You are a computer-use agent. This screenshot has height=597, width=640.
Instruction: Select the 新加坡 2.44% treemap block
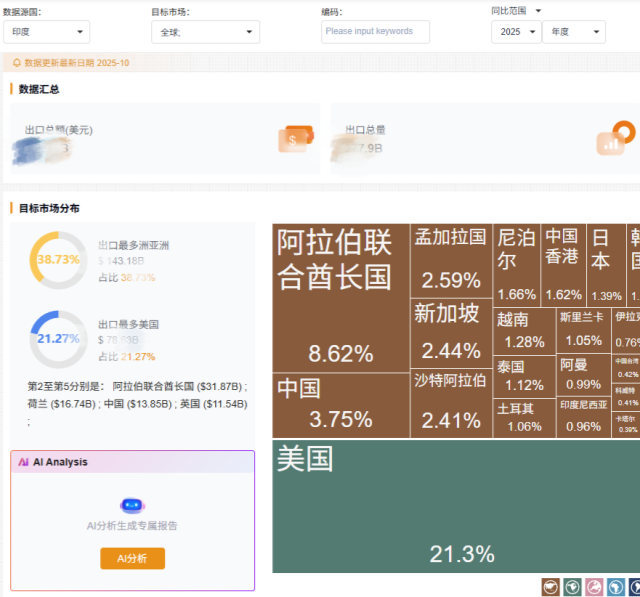point(451,333)
